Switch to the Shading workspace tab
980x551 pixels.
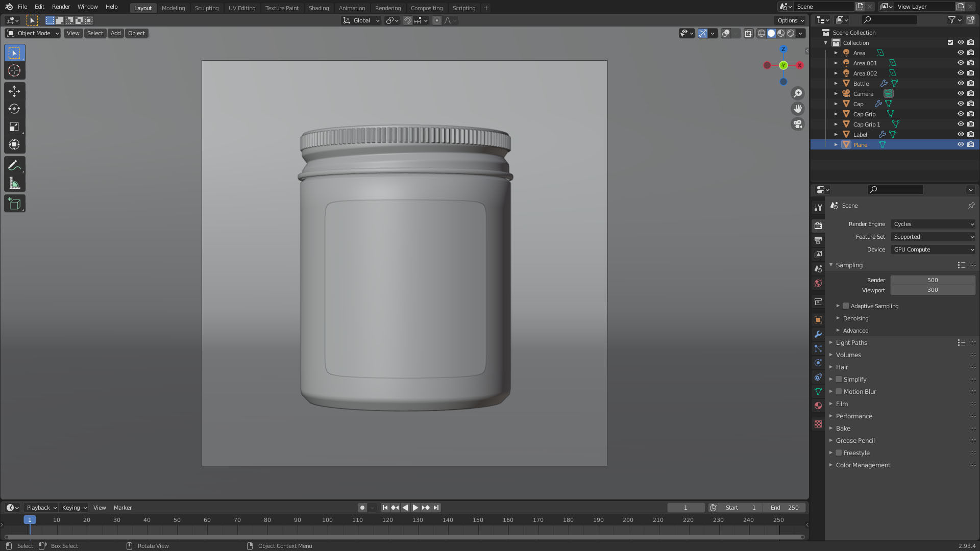[x=318, y=8]
